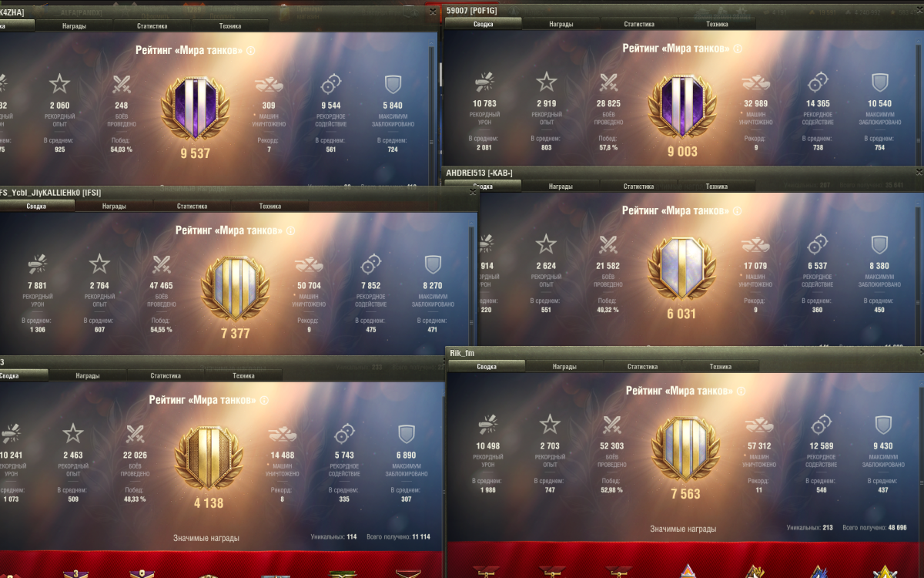This screenshot has width=924, height=578.
Task: Select Сводка tab in IFS_Ycbl_JIyKALLIEHKO window
Action: 36,207
